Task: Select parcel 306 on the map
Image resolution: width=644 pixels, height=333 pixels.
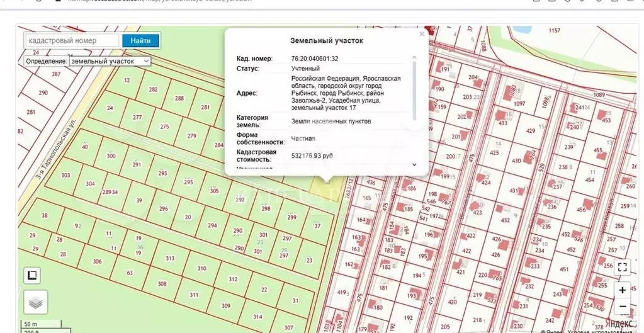Action: [x=98, y=262]
